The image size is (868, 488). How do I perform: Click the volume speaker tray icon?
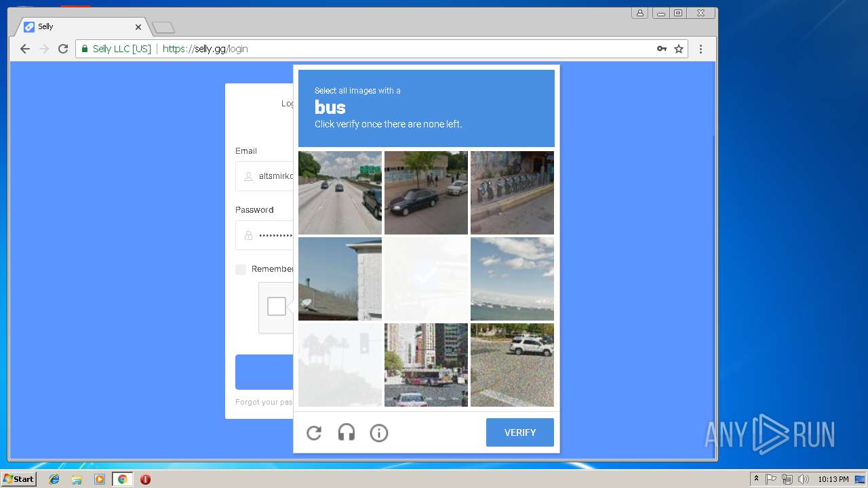coord(804,479)
